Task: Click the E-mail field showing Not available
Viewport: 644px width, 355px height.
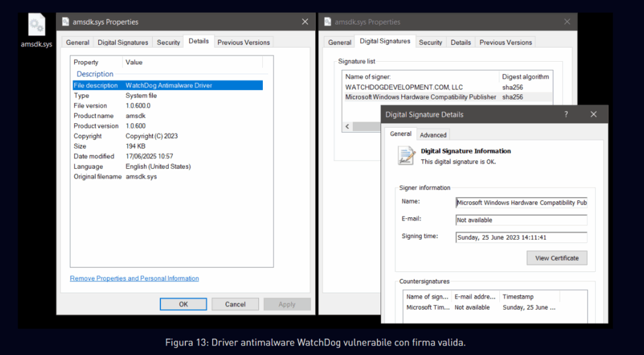Action: click(521, 220)
